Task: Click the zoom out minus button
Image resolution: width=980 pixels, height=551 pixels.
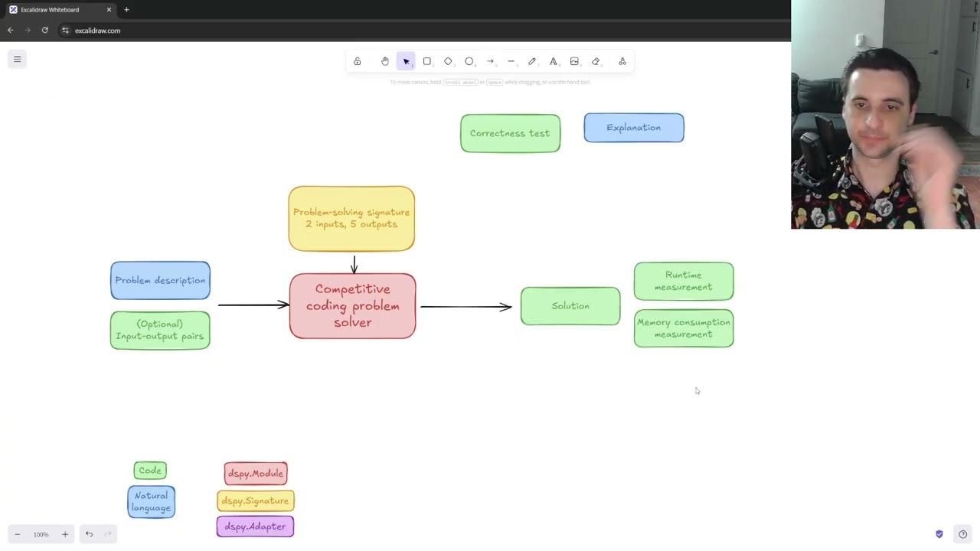Action: [17, 534]
